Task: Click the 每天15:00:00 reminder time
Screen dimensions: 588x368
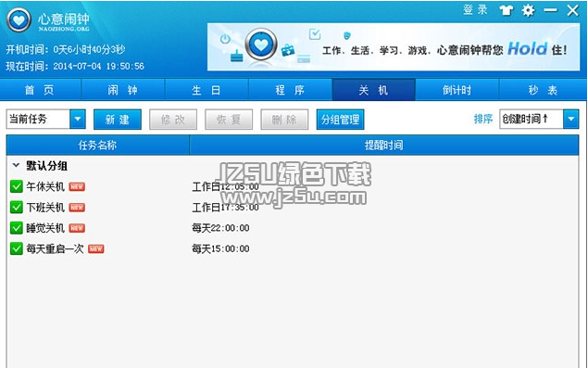Action: pyautogui.click(x=220, y=248)
